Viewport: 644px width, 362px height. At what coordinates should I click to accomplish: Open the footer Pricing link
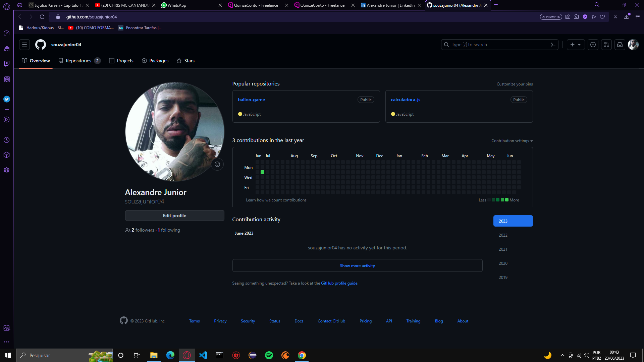pyautogui.click(x=366, y=321)
